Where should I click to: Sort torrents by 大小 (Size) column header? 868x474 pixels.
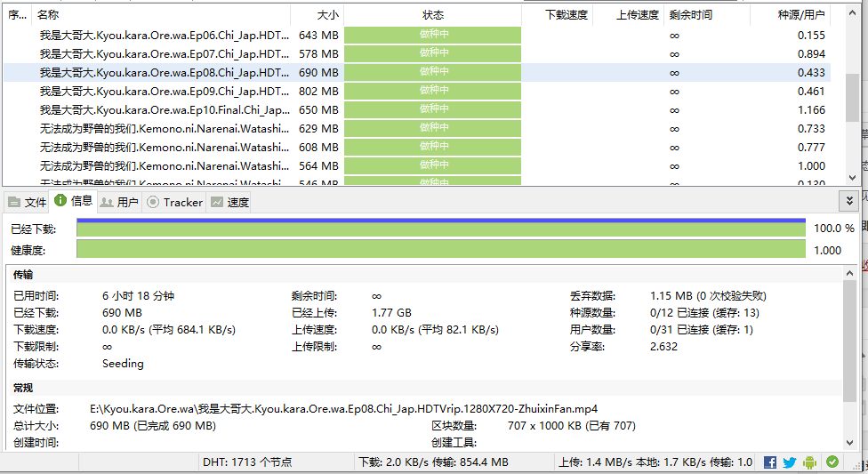coord(317,14)
